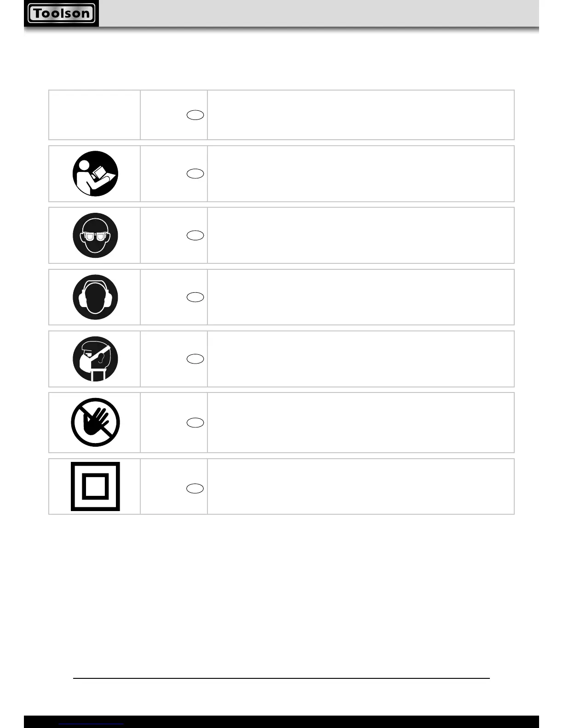The width and height of the screenshot is (563, 728).
Task: Click the gray header bar beside the logo
Action: pos(318,13)
